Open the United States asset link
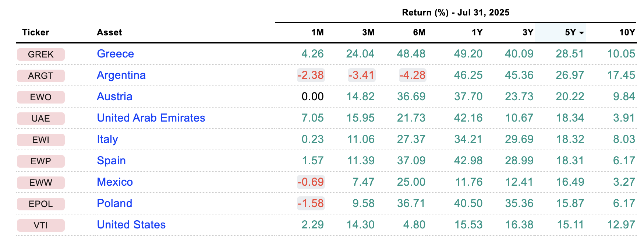Screen dimensions: 644x238 click(131, 225)
